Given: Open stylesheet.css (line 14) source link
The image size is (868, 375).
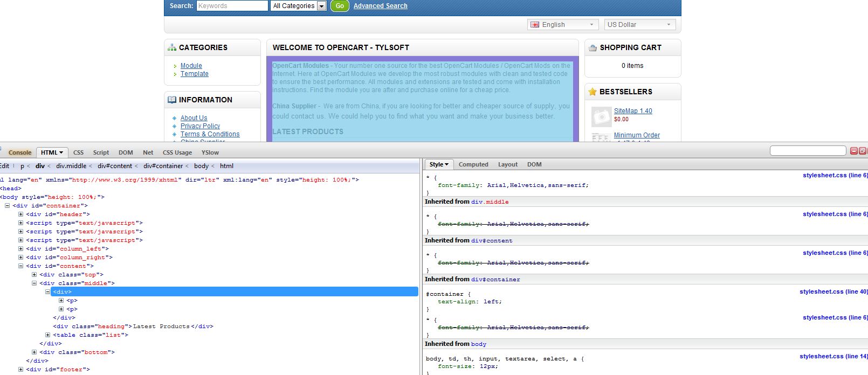Looking at the screenshot, I should tap(833, 356).
